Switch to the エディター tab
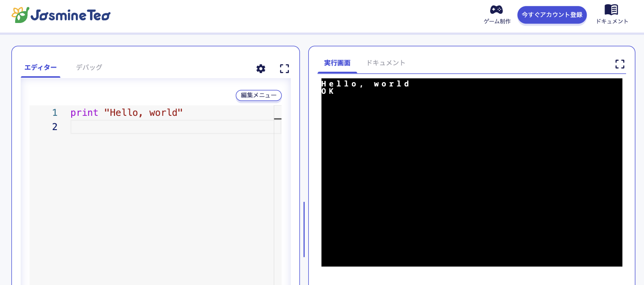Image resolution: width=644 pixels, height=285 pixels. click(x=40, y=68)
